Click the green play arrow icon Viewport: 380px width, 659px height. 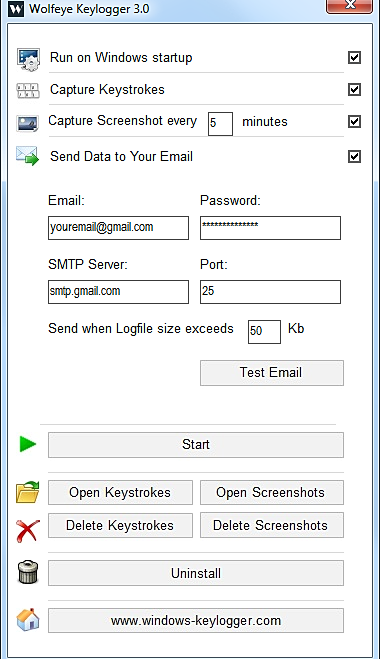[28, 444]
